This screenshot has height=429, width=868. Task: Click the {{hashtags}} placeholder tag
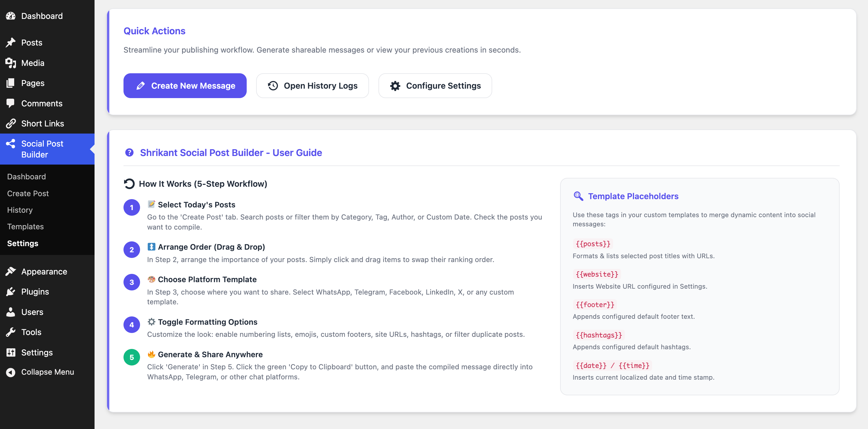coord(599,335)
